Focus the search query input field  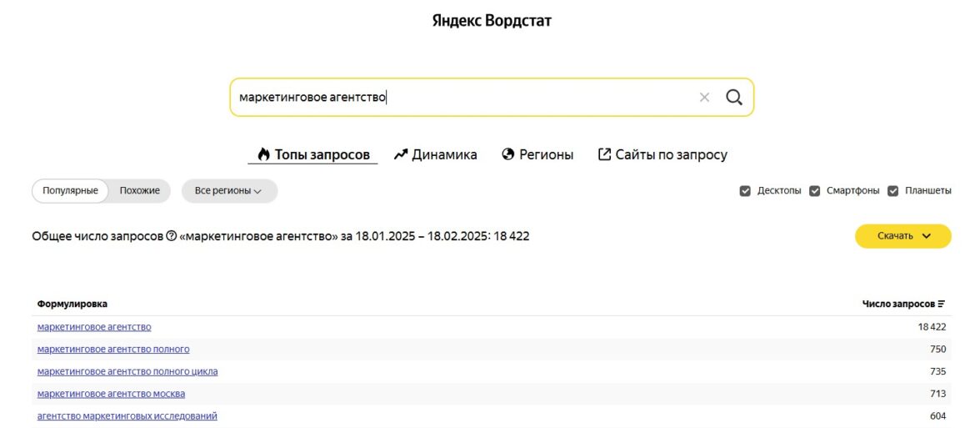pos(458,98)
